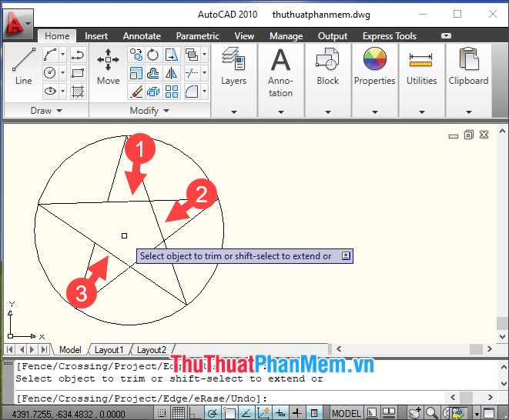This screenshot has height=420, width=509.
Task: Activate the Mirror tool
Action: [171, 72]
